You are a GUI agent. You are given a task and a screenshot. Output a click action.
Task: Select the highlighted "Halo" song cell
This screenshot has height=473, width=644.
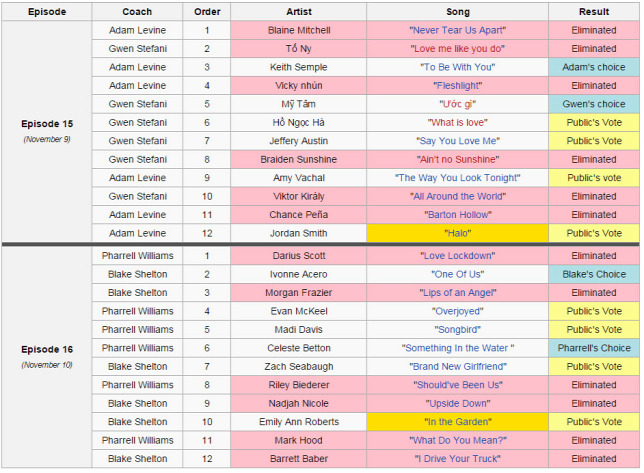point(458,233)
